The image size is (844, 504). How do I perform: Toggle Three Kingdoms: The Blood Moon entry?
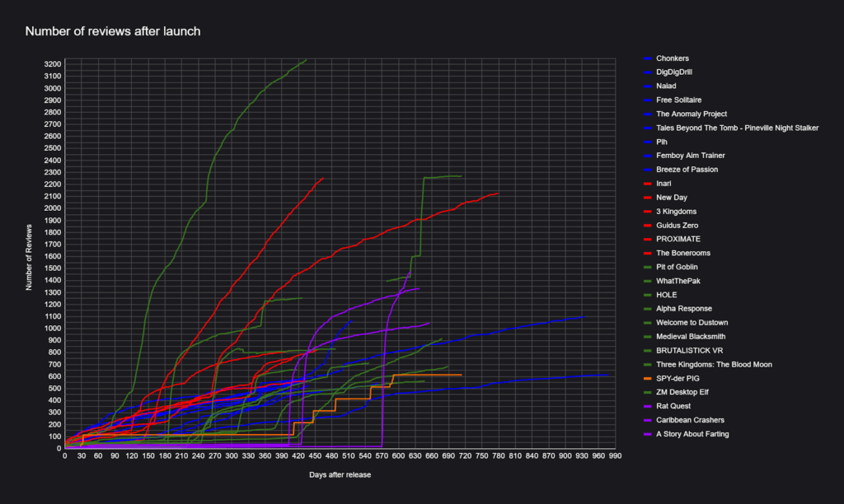[714, 365]
